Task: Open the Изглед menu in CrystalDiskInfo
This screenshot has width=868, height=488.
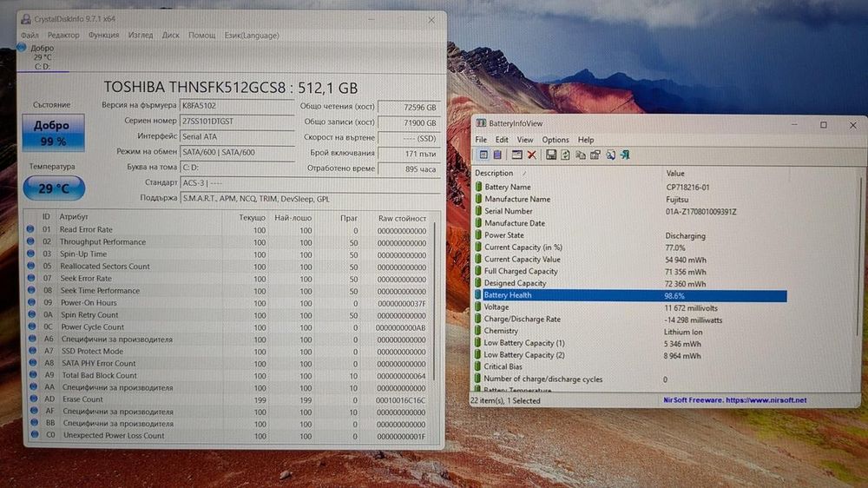Action: pyautogui.click(x=141, y=35)
